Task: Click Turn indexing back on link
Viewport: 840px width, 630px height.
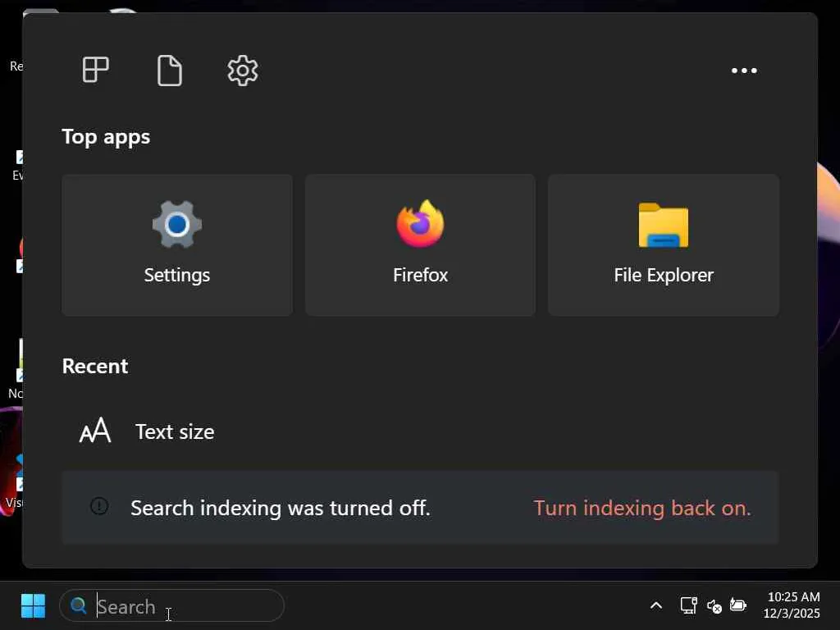Action: pyautogui.click(x=642, y=508)
